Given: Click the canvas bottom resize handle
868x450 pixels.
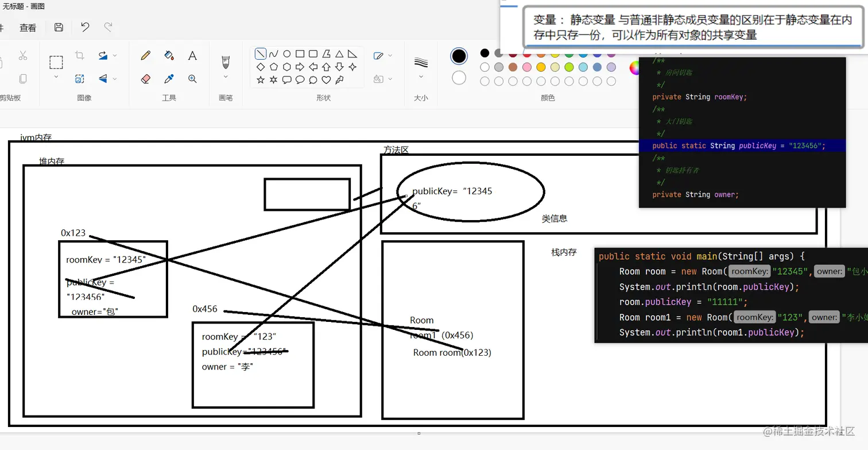Looking at the screenshot, I should 419,433.
